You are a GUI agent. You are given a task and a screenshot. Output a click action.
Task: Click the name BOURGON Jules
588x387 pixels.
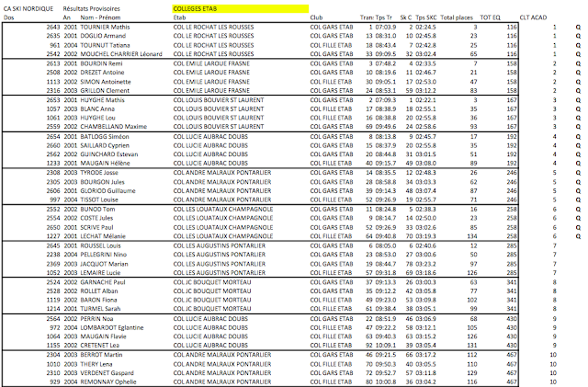[x=102, y=182]
